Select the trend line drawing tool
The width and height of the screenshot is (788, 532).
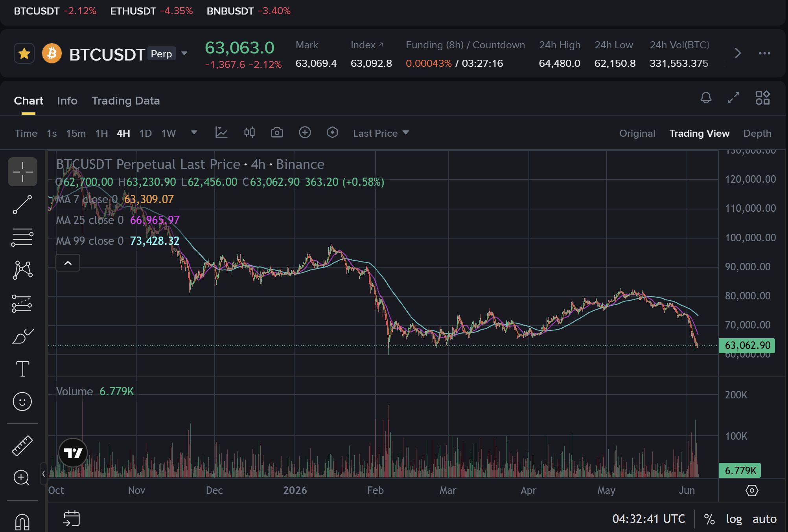(x=22, y=205)
